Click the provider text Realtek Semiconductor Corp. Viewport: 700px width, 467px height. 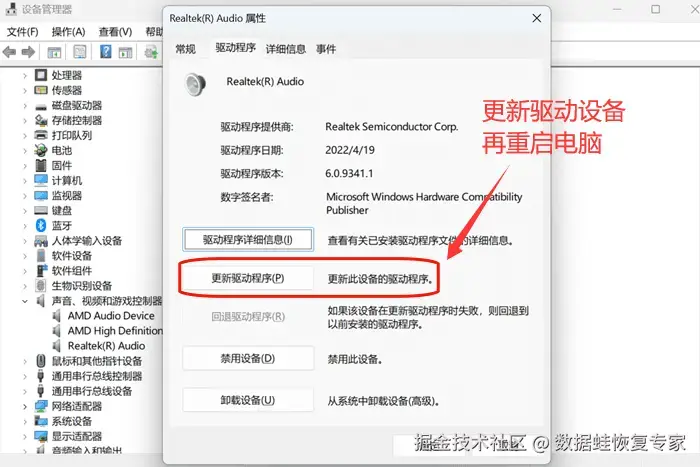pos(392,127)
